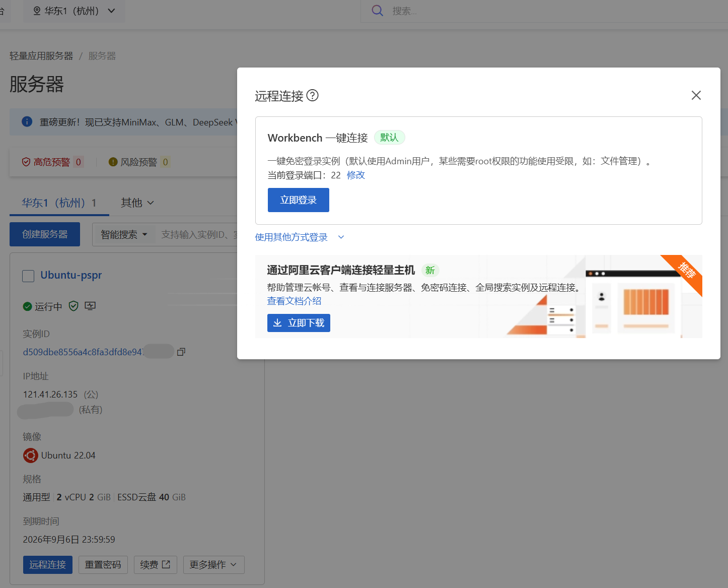Click the 立即登录 button
Screen dimensions: 728x588
tap(298, 200)
